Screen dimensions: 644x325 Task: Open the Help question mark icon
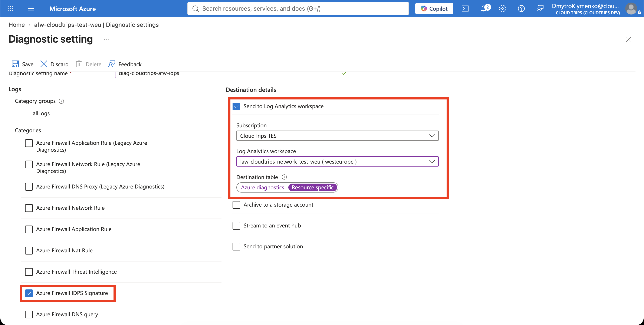(521, 9)
